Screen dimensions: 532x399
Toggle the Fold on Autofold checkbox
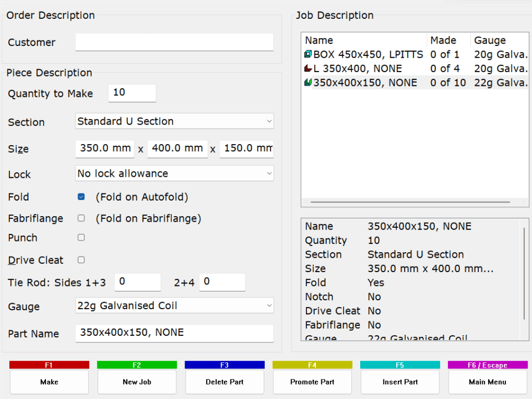point(81,197)
